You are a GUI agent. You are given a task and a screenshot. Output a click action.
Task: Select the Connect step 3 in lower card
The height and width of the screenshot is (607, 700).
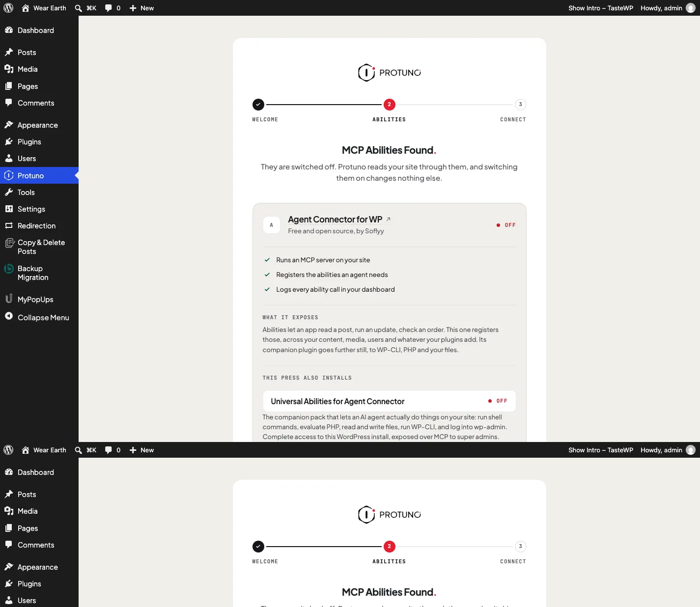click(520, 546)
